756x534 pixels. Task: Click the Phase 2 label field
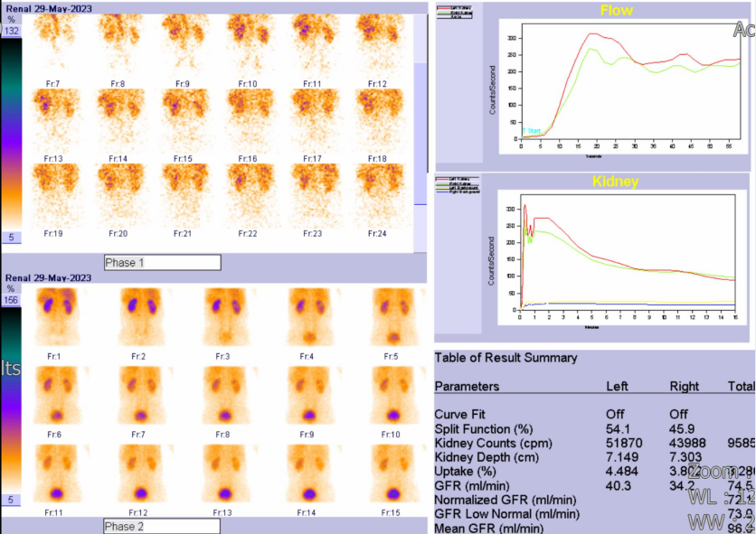click(162, 525)
